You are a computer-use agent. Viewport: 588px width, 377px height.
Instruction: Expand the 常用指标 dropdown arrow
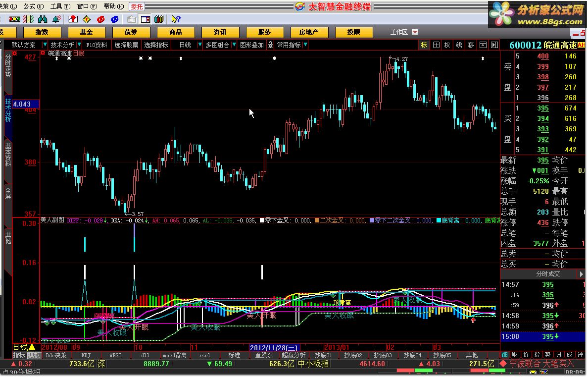coord(305,45)
